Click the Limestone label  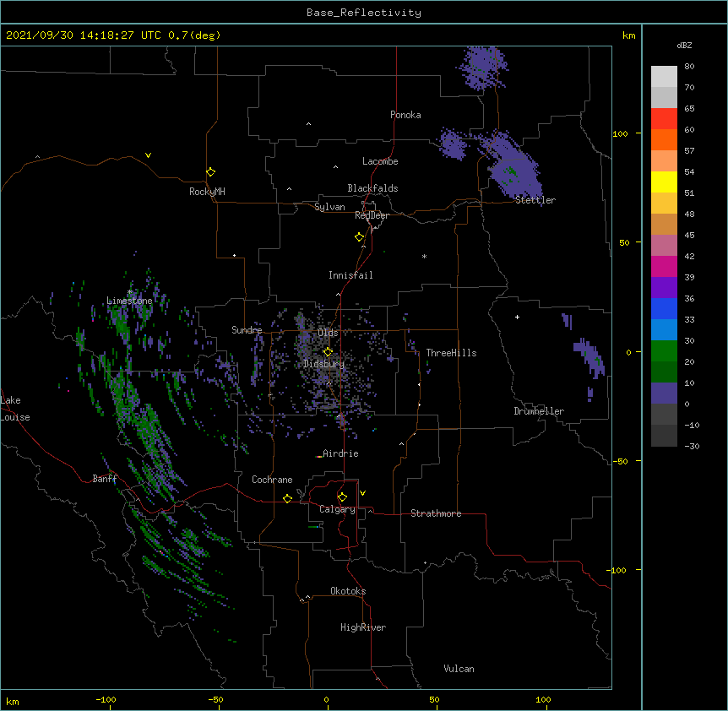[129, 301]
